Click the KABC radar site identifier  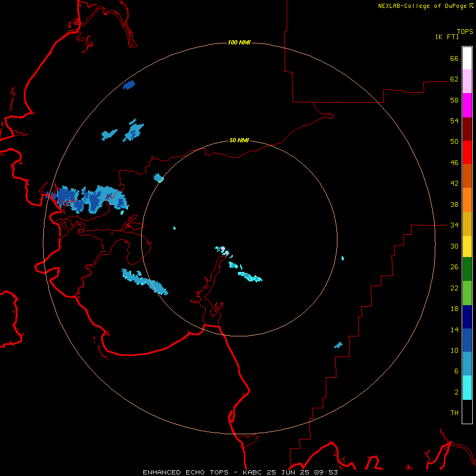pos(253,472)
